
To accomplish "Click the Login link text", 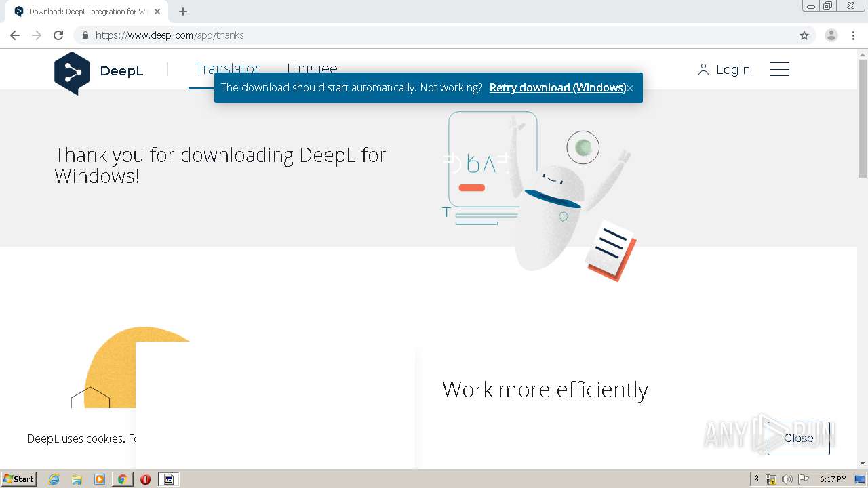I will pyautogui.click(x=733, y=70).
